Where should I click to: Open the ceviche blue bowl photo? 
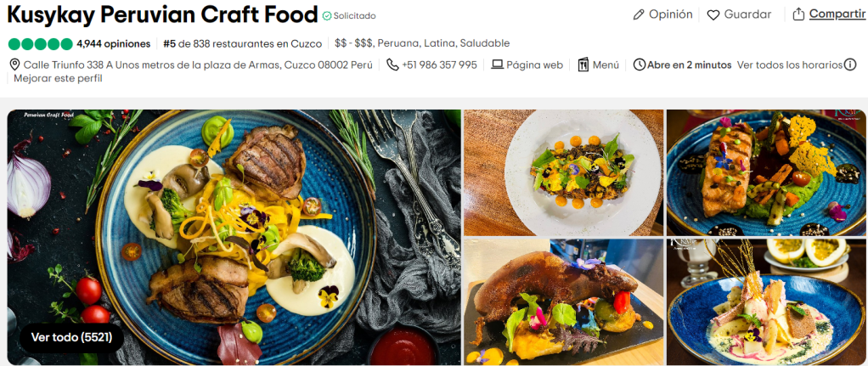click(766, 301)
